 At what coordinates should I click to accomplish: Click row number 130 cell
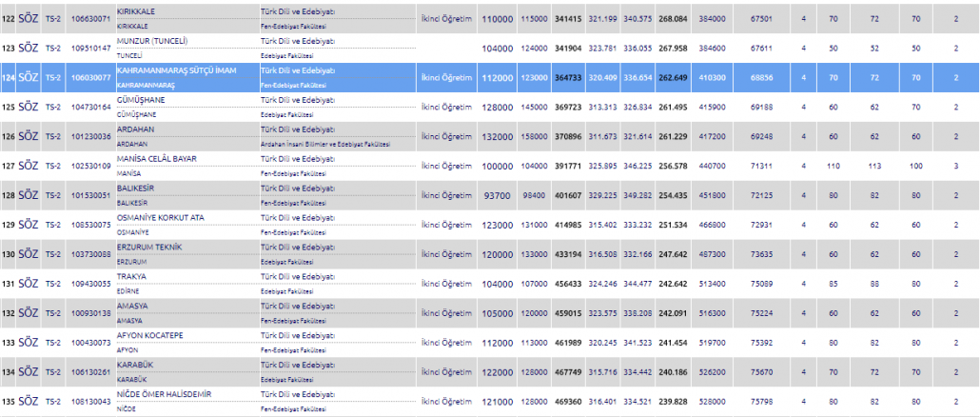(x=9, y=254)
